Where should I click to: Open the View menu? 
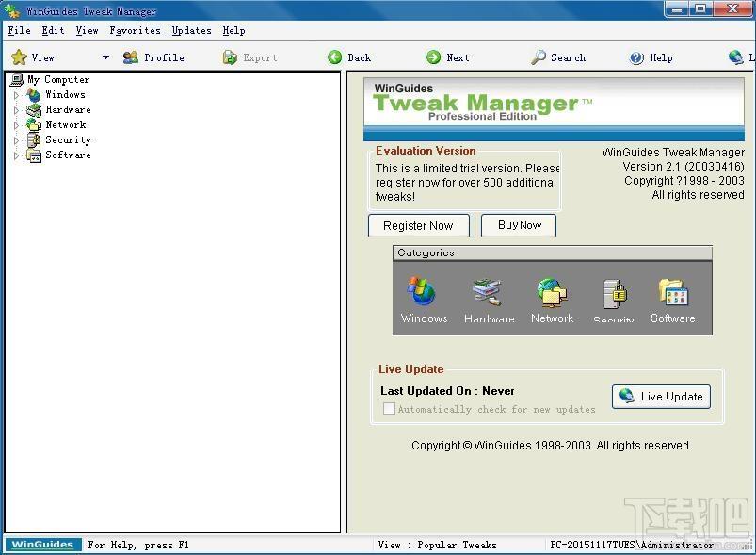pyautogui.click(x=87, y=30)
